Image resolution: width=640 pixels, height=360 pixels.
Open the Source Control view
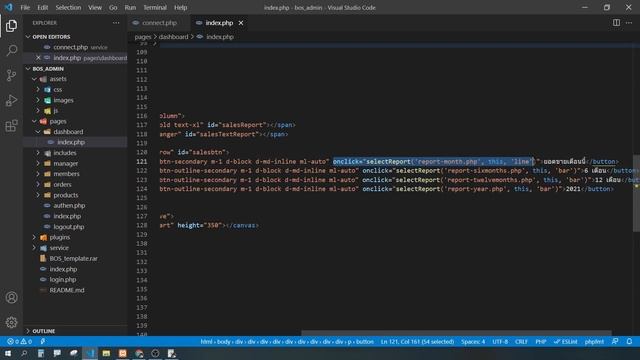pos(11,76)
